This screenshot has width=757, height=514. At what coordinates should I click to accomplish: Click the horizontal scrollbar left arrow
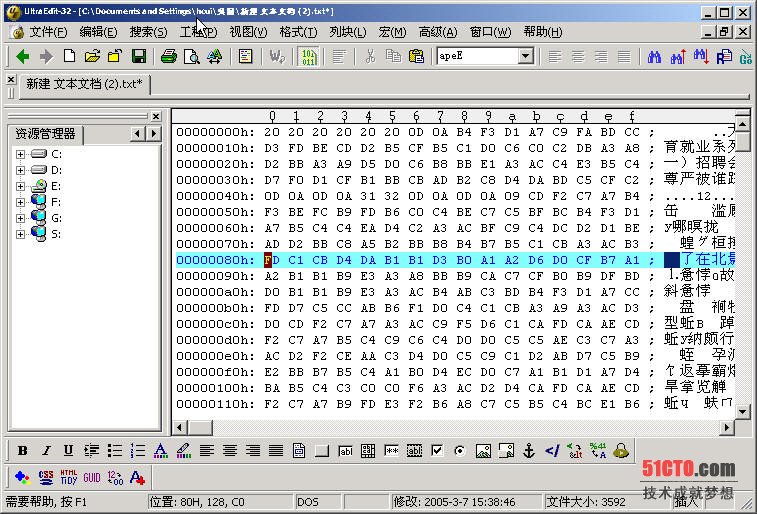[180, 428]
